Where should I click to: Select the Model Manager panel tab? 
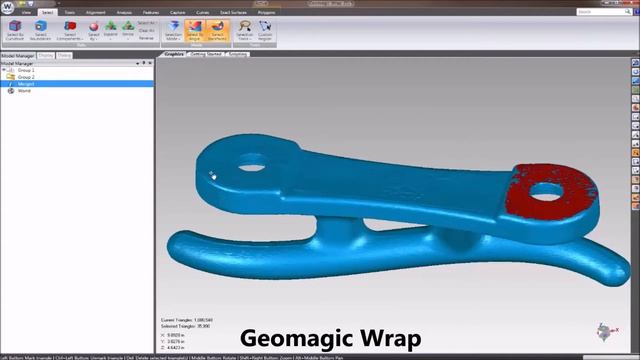coord(18,56)
